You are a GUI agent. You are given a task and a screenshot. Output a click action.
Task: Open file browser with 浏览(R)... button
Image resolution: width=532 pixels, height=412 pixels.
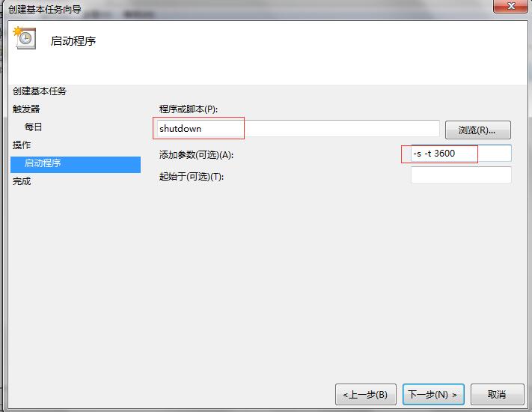(477, 130)
